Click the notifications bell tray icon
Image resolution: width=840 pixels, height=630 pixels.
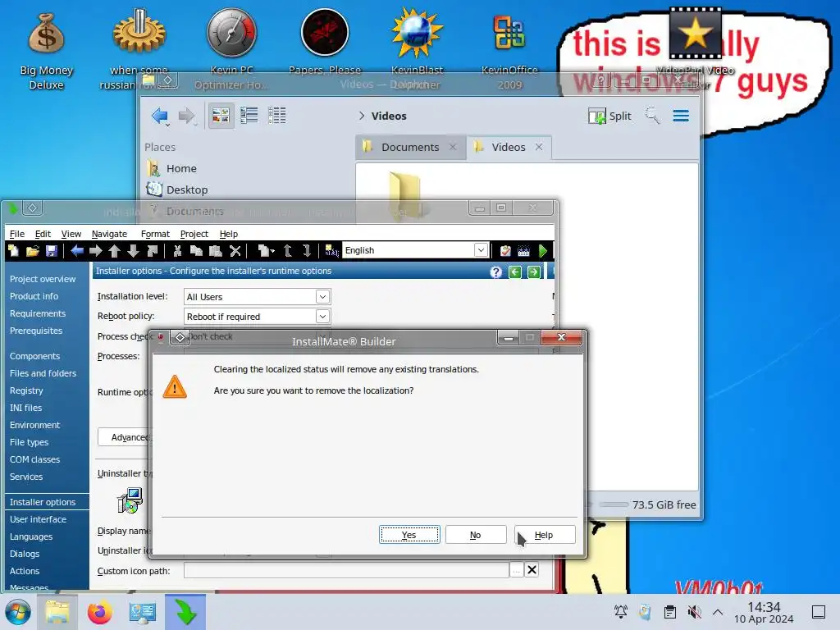[x=621, y=612]
